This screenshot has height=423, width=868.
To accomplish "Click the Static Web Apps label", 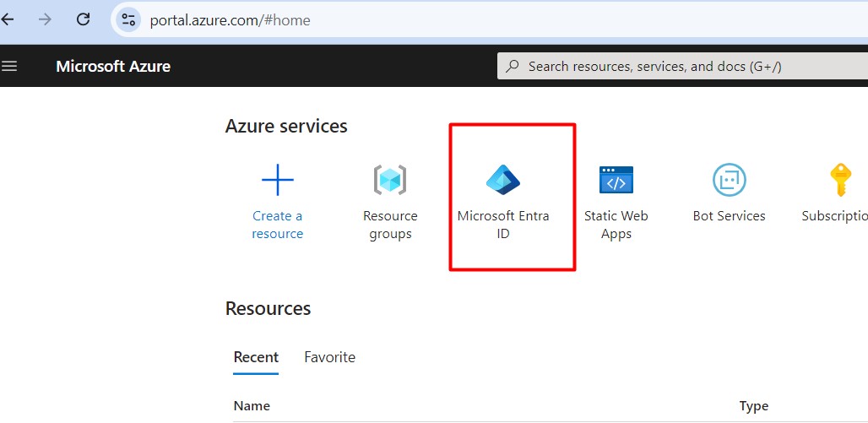I will click(x=616, y=225).
